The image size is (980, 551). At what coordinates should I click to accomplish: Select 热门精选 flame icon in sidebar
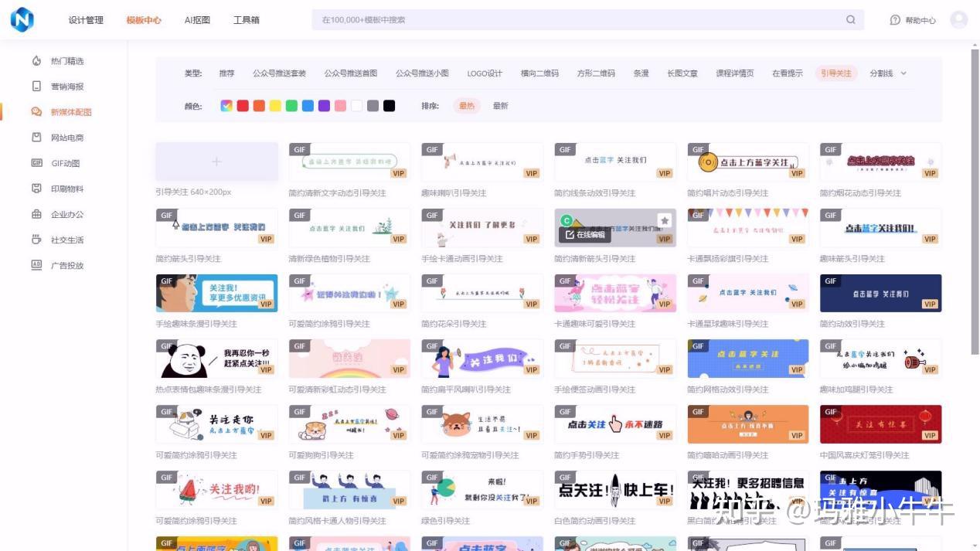click(36, 61)
